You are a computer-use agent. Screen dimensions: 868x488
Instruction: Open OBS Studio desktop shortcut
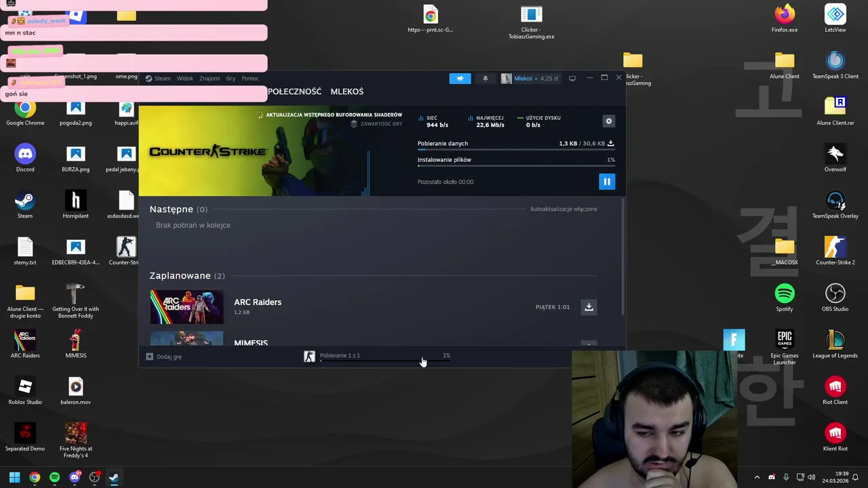tap(835, 298)
